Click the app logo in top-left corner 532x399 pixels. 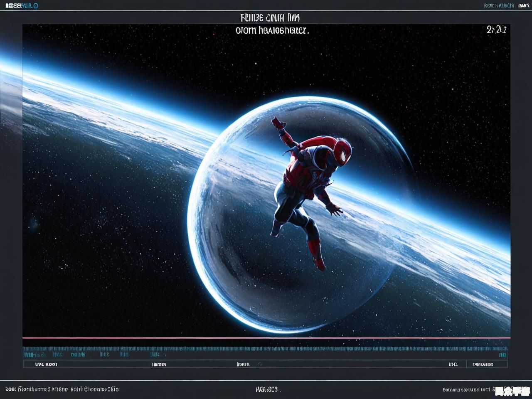tap(22, 6)
